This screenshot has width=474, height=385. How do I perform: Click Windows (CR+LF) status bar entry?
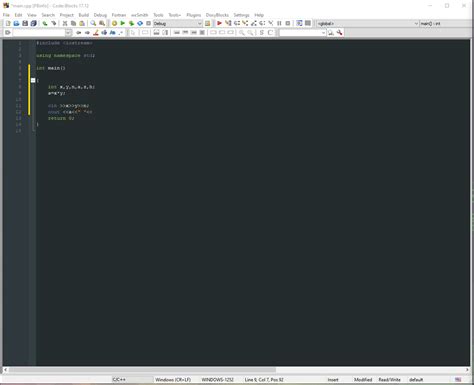coord(173,380)
